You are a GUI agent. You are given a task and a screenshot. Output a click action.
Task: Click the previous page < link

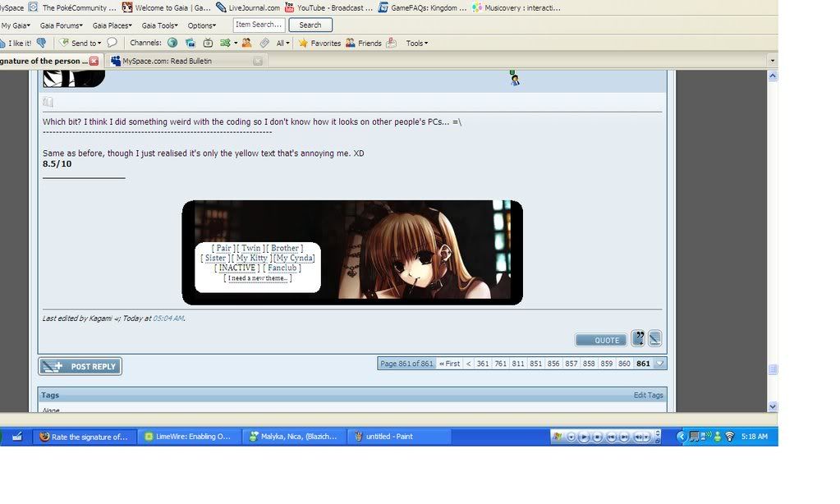pyautogui.click(x=468, y=363)
